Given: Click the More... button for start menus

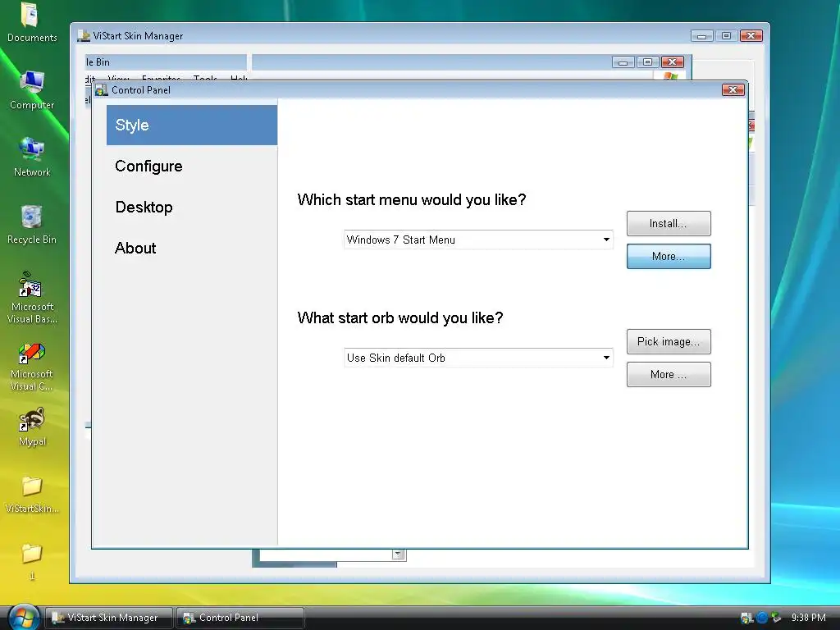Looking at the screenshot, I should click(669, 256).
